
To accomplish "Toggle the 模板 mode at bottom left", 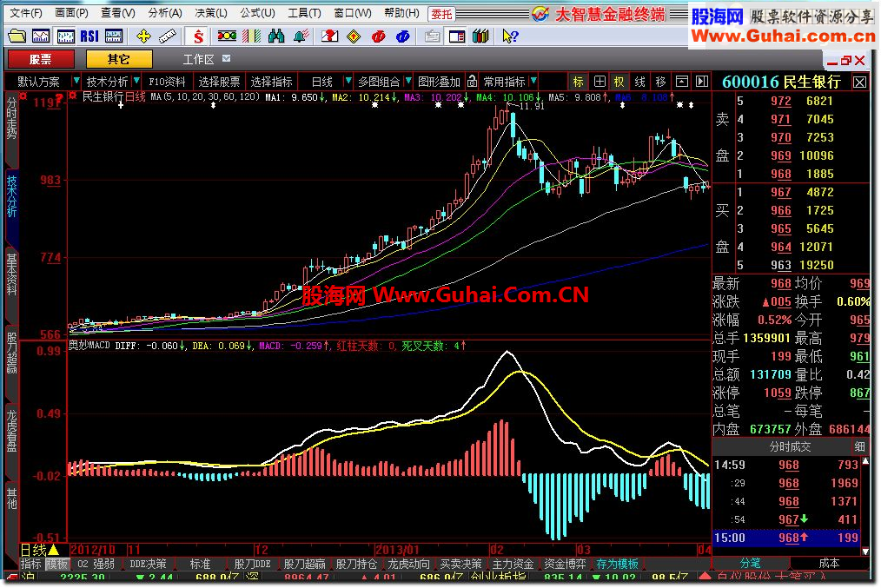I will point(56,564).
